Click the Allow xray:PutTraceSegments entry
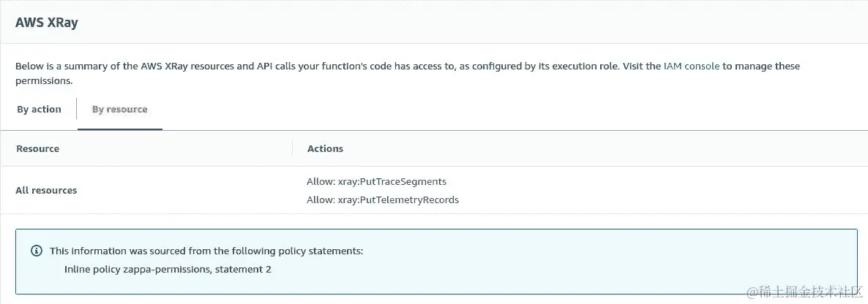Image resolution: width=868 pixels, height=304 pixels. 376,181
